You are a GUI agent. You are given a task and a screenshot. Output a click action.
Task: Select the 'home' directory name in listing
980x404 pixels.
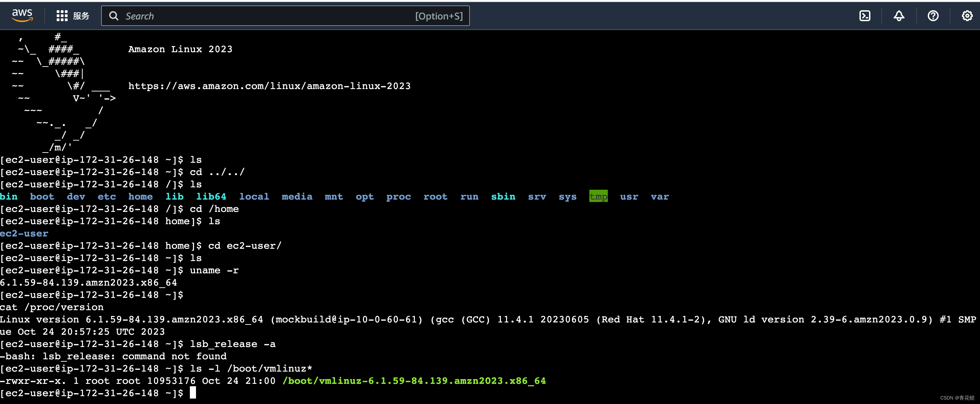[x=140, y=197]
